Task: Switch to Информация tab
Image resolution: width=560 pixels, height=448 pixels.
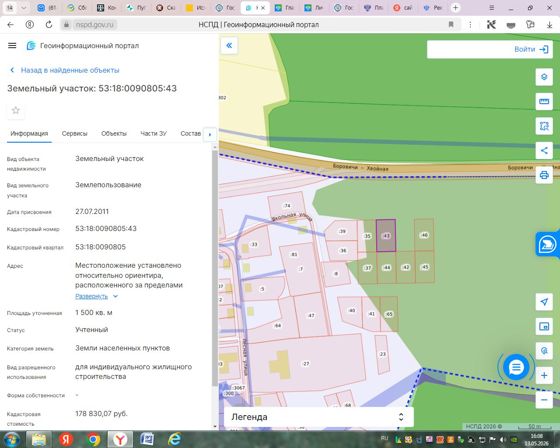Action: (29, 134)
